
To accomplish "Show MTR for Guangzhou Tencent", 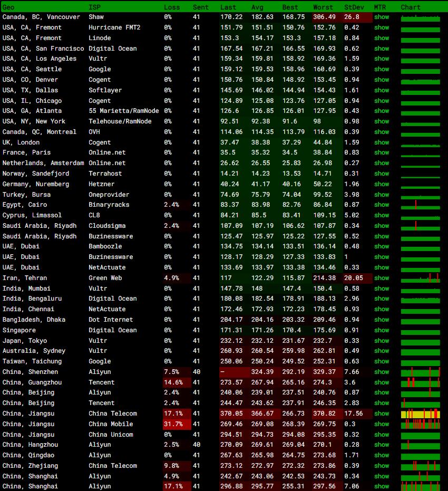I will pos(382,382).
